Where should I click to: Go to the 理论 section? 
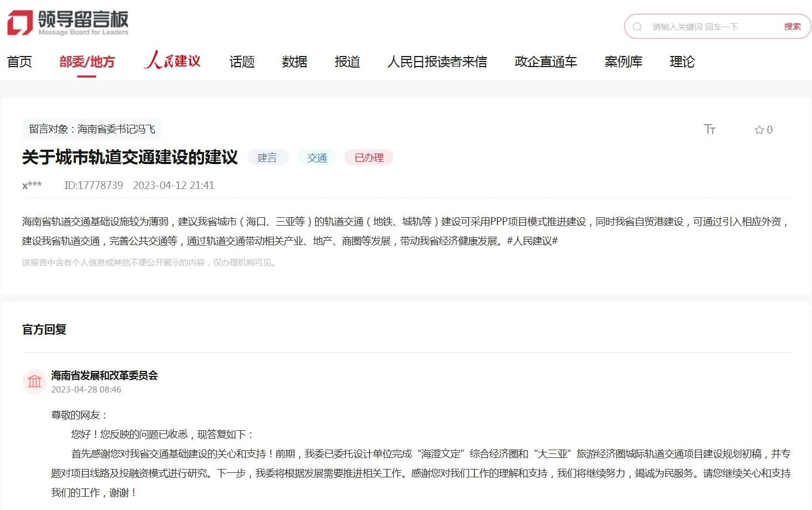682,62
